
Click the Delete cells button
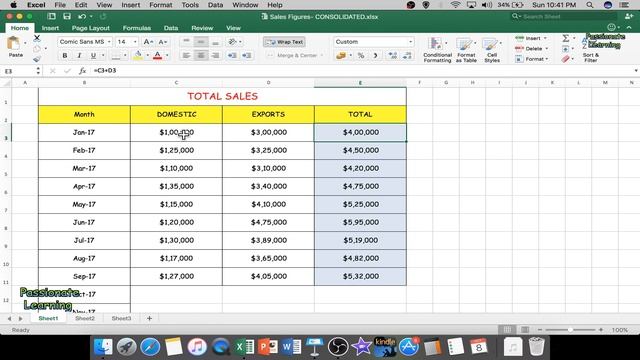pyautogui.click(x=532, y=49)
